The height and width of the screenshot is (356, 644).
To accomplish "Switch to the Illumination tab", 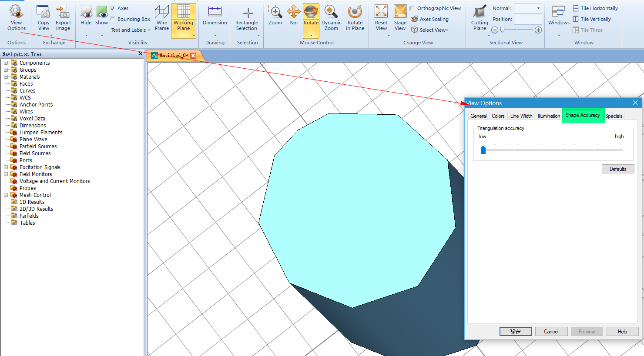I will (x=549, y=116).
